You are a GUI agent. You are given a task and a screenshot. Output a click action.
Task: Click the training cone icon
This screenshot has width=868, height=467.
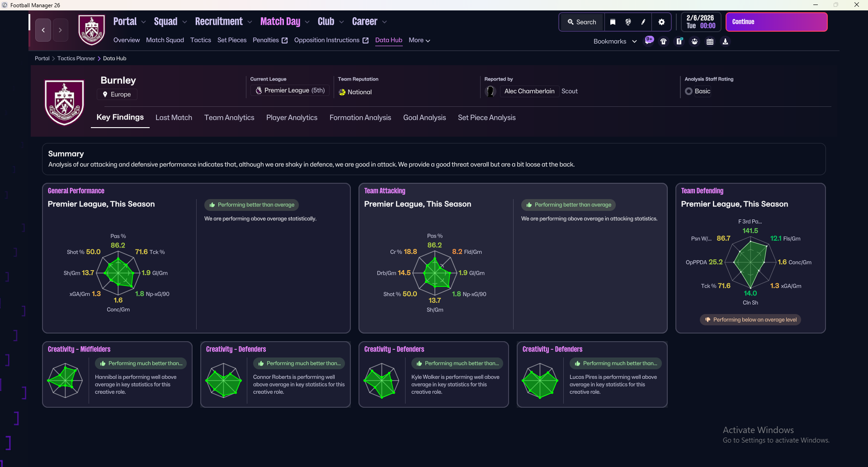725,42
